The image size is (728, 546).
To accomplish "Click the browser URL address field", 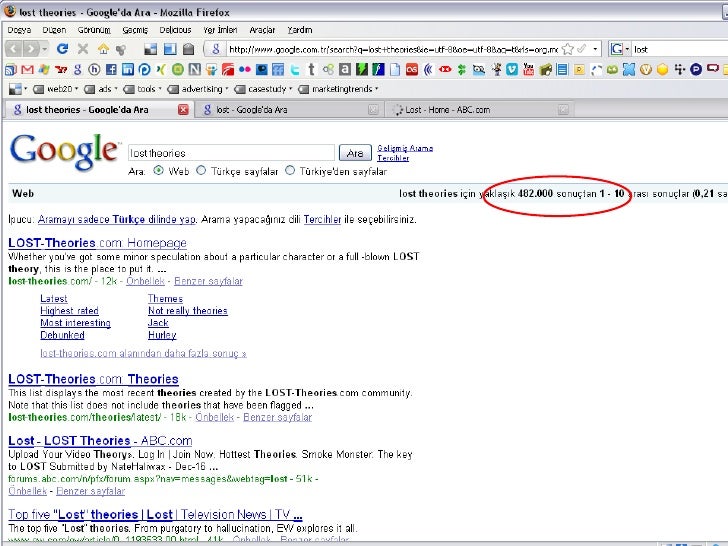I will pos(393,49).
